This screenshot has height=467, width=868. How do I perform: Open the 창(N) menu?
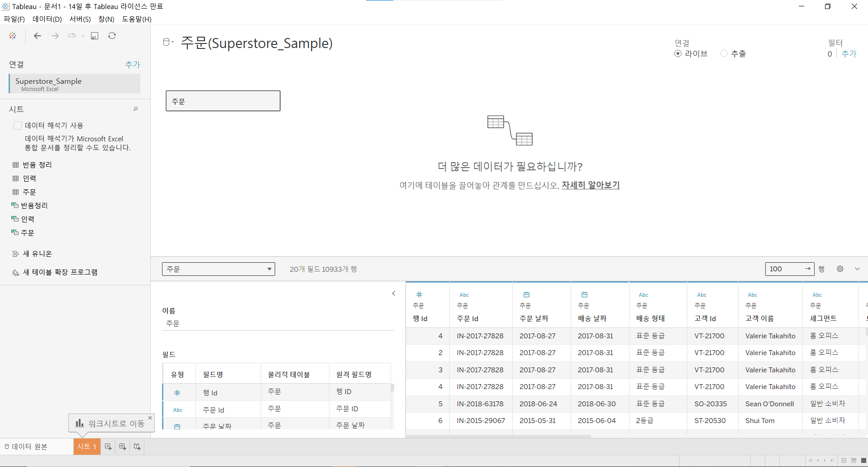click(x=106, y=19)
